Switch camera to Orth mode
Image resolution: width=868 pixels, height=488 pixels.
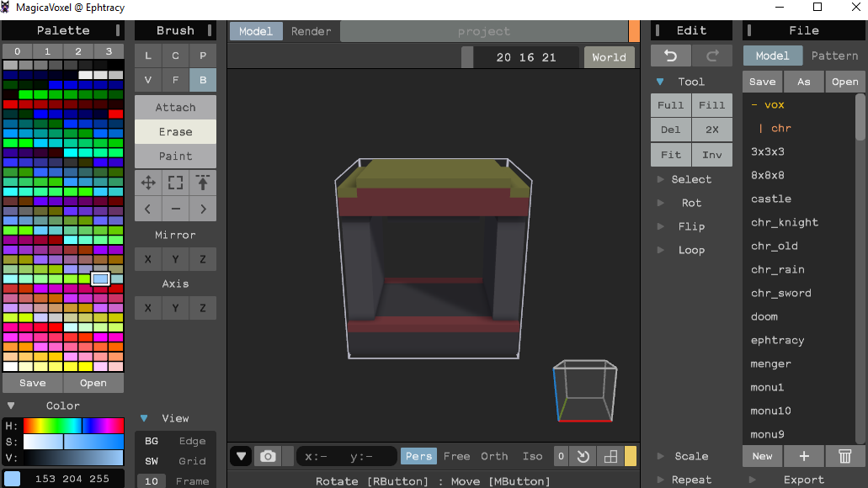click(x=494, y=457)
